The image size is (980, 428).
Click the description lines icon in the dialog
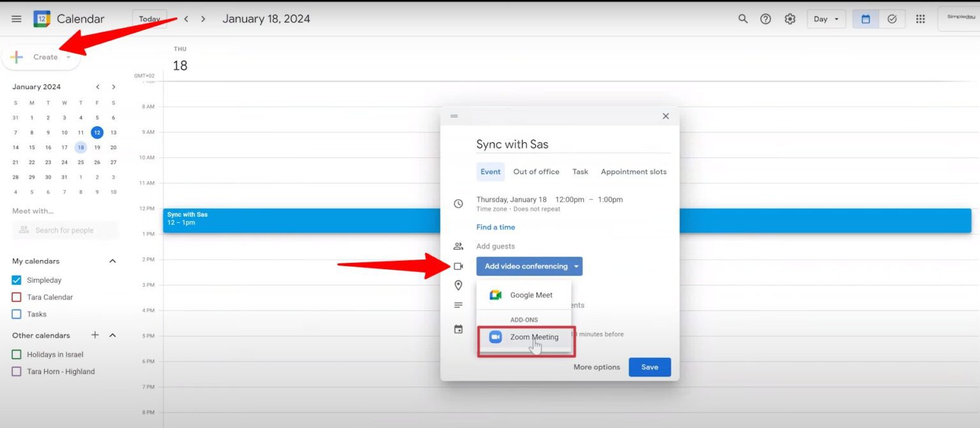click(458, 305)
